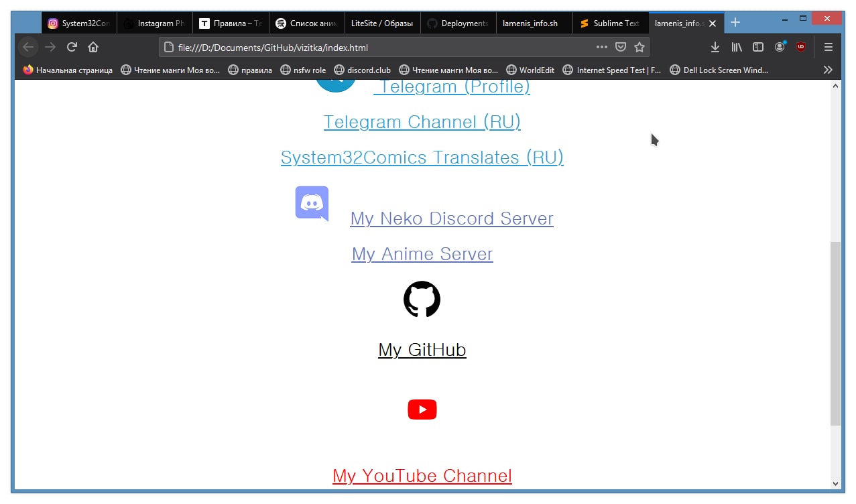This screenshot has width=856, height=504.
Task: Switch to the Sublime Text tab
Action: click(611, 23)
